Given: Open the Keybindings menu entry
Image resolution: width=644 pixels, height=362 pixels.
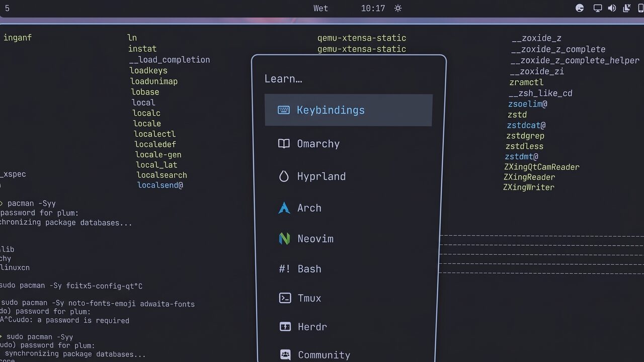Looking at the screenshot, I should 348,110.
